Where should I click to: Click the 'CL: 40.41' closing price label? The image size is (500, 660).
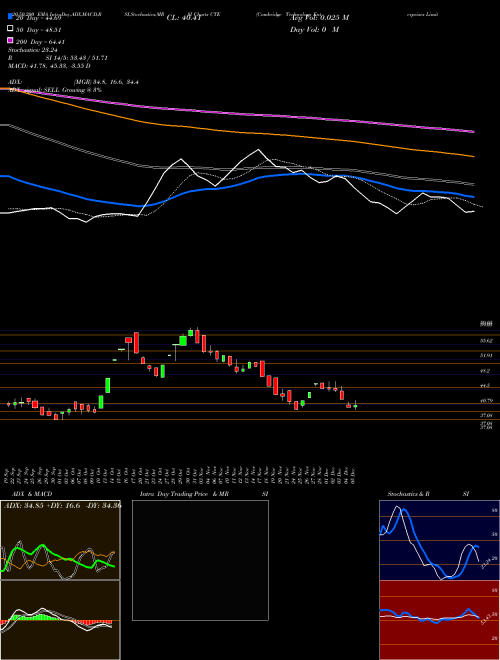(x=186, y=18)
